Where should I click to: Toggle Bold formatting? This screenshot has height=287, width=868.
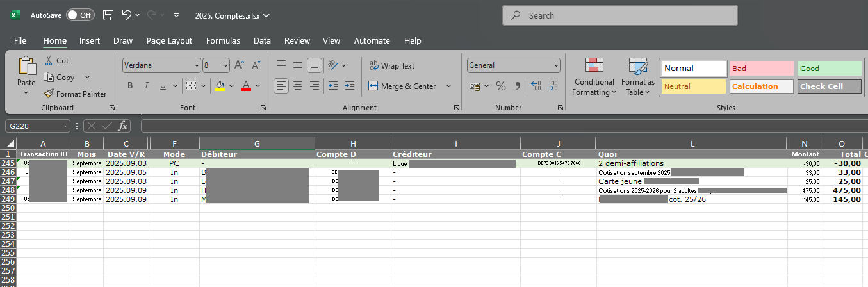pos(130,86)
